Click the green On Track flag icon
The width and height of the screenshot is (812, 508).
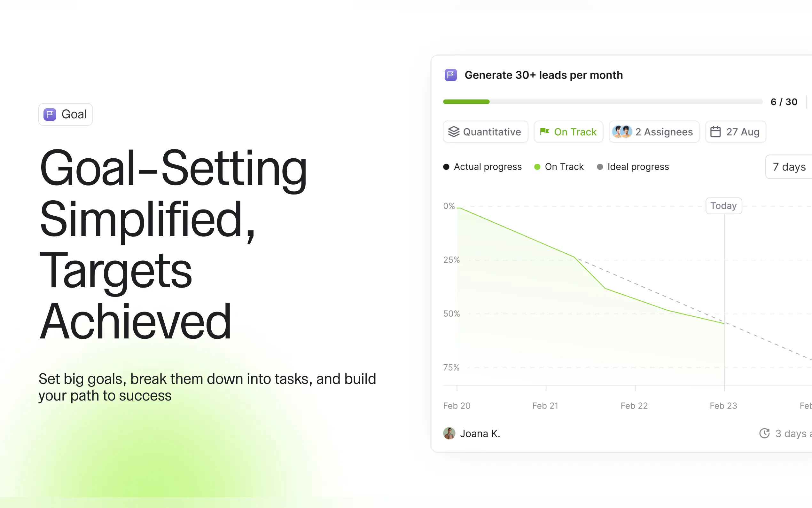coord(544,132)
